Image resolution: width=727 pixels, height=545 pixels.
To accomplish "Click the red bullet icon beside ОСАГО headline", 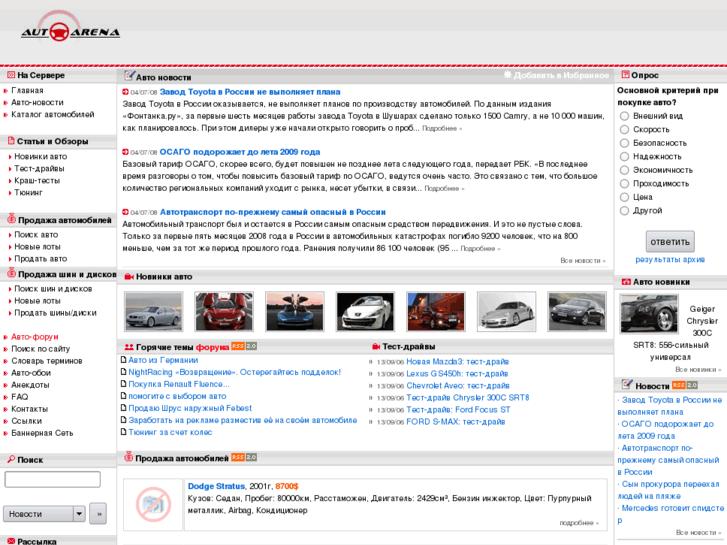I will point(126,152).
